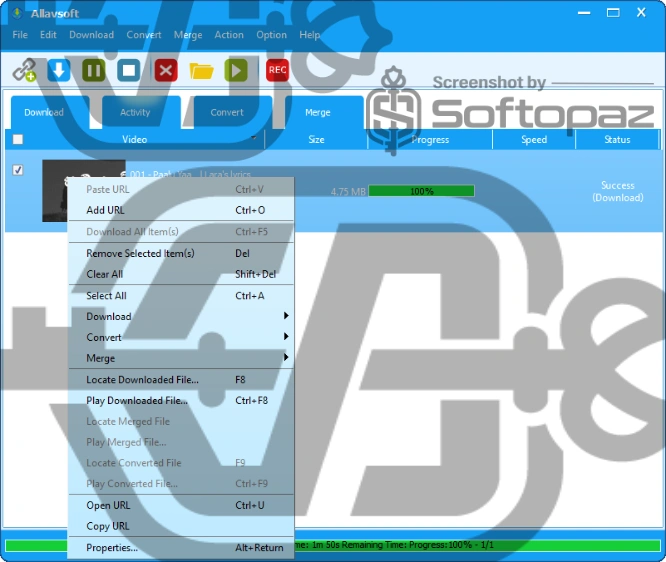Click the green Pause toolbar icon

pos(94,70)
